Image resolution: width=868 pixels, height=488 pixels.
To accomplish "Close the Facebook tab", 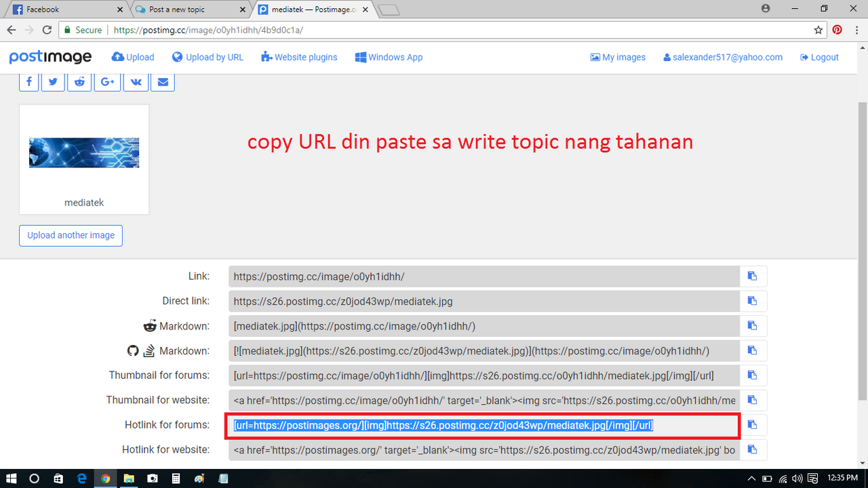I will click(x=120, y=9).
